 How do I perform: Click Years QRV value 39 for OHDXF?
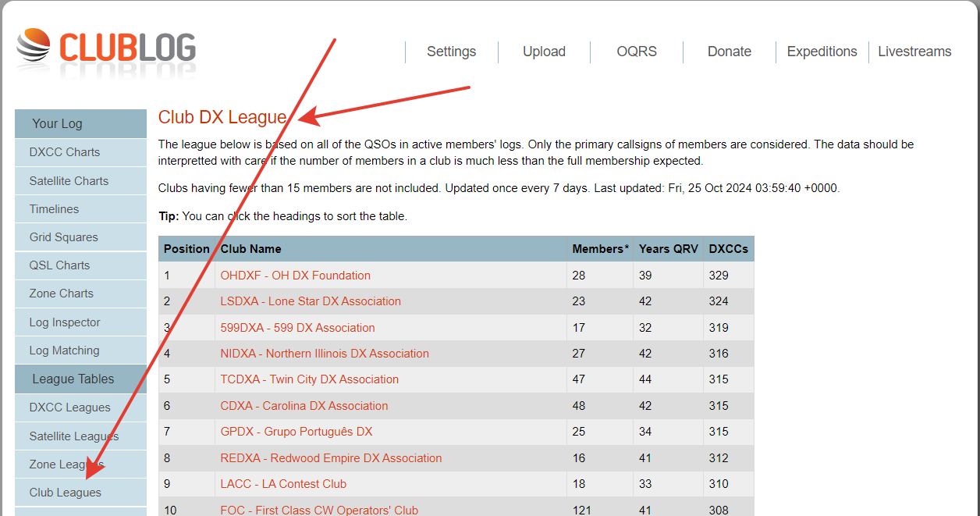(645, 276)
